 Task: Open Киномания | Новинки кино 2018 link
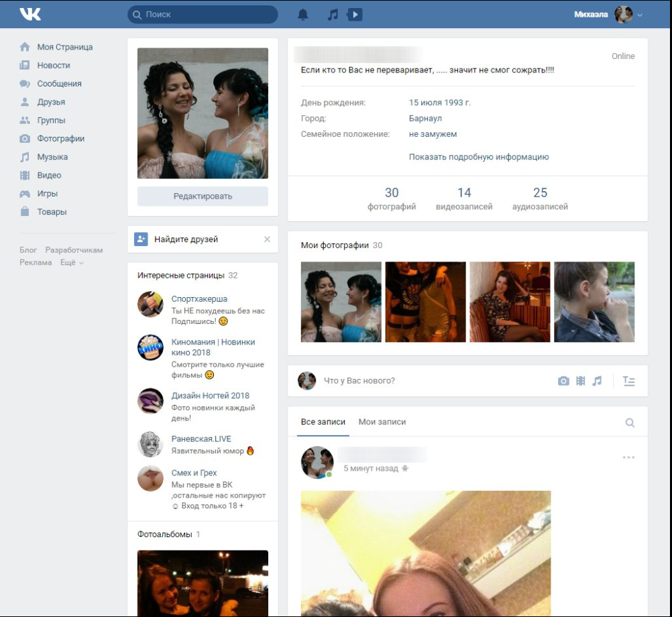[x=213, y=347]
